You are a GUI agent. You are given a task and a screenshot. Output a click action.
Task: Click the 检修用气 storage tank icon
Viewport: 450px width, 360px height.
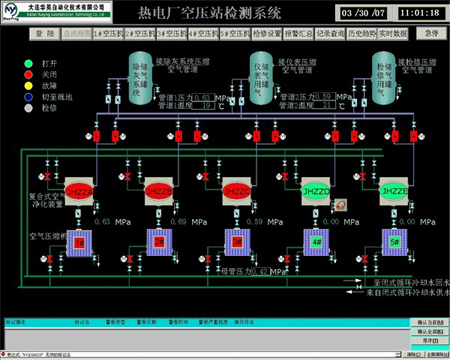[x=384, y=78]
